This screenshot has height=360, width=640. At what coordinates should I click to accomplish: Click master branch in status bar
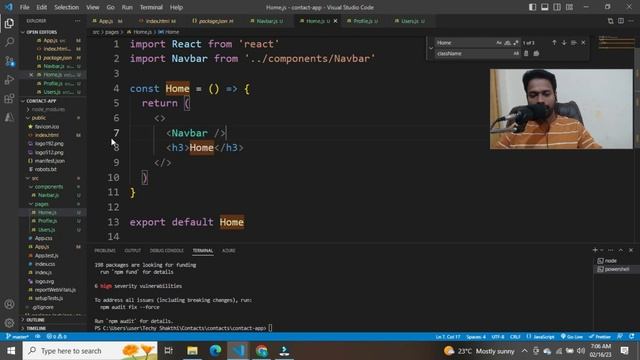pyautogui.click(x=17, y=337)
